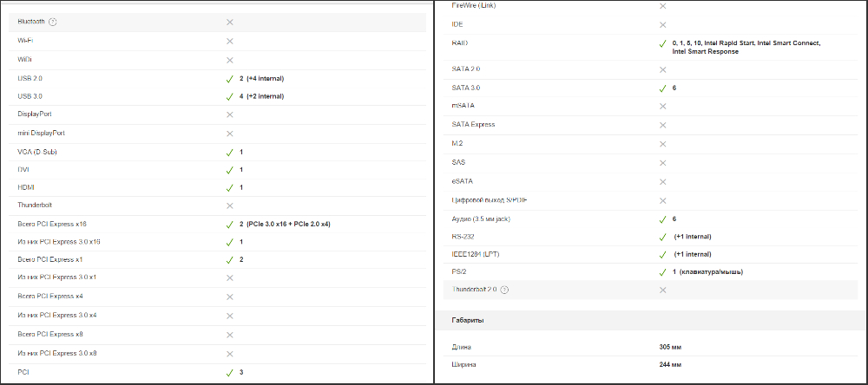Select the Bluetooth label
The image size is (868, 385).
click(31, 22)
